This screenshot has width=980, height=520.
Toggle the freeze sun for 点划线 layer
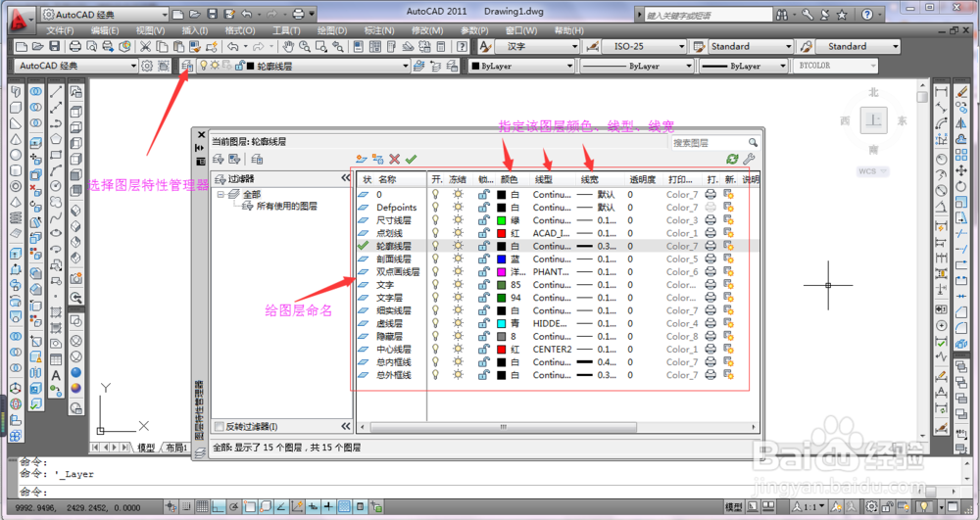pos(458,233)
